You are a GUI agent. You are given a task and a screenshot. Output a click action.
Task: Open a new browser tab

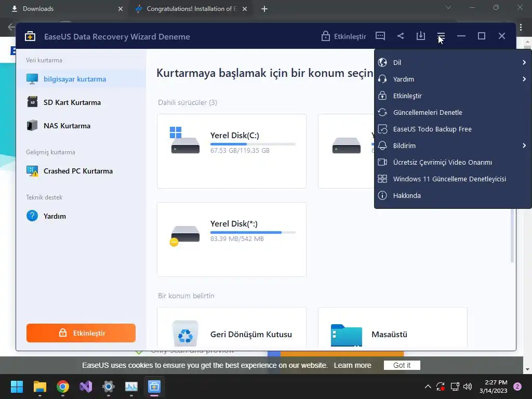[264, 9]
